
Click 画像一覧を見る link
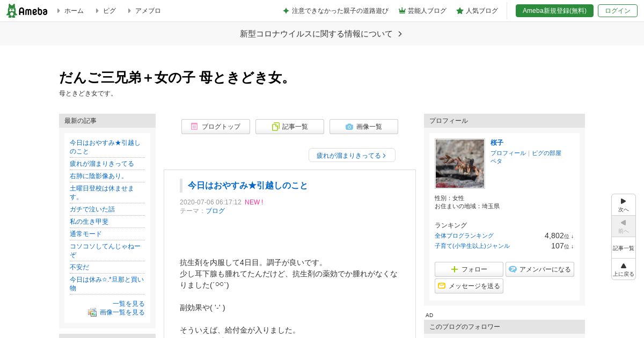[x=122, y=312]
